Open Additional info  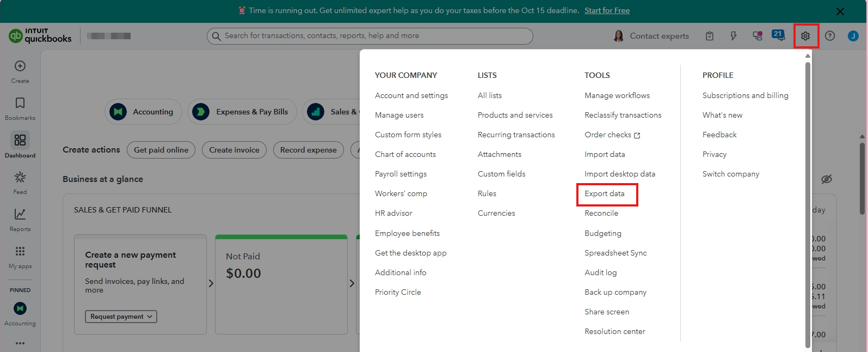pos(401,272)
